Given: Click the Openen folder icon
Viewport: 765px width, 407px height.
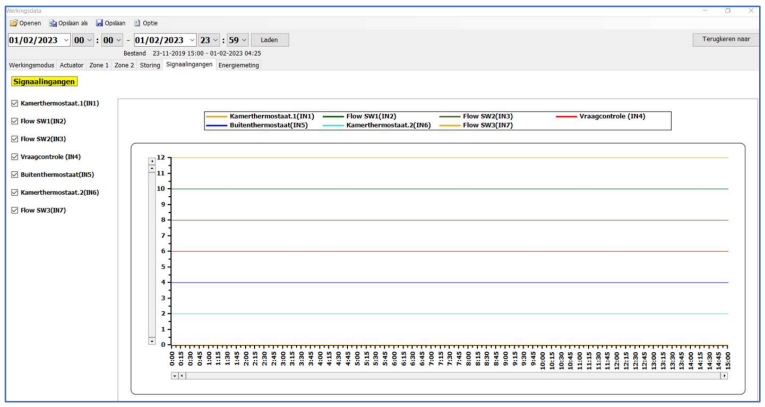Looking at the screenshot, I should click(x=11, y=21).
